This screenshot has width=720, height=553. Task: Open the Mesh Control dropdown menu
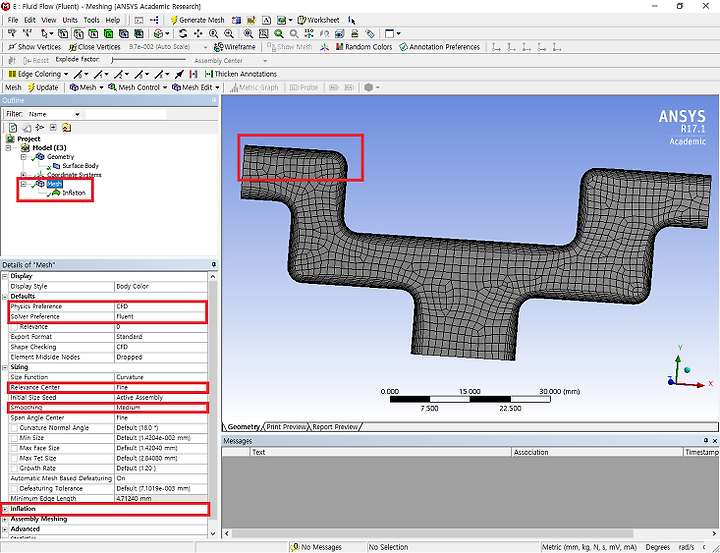pos(139,87)
